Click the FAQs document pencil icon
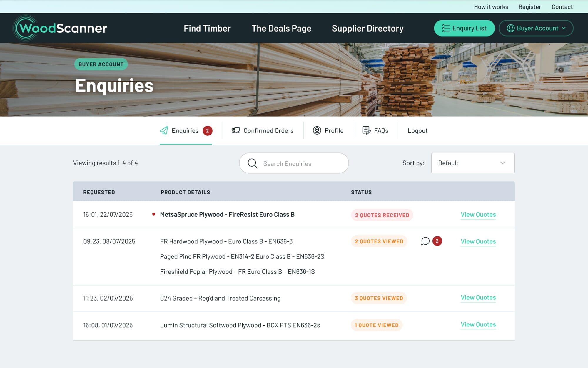The height and width of the screenshot is (368, 588). pyautogui.click(x=366, y=130)
